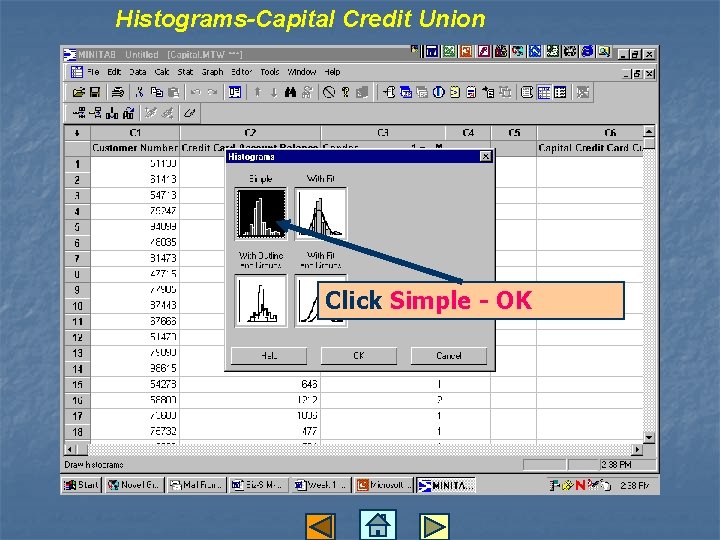Click OK in the Histograms dialog

tap(359, 356)
